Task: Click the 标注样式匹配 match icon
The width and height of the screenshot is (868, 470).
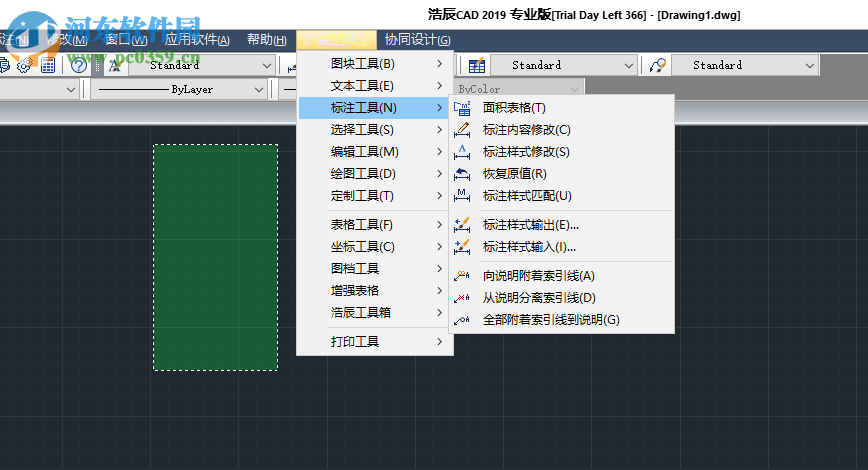Action: pos(462,196)
